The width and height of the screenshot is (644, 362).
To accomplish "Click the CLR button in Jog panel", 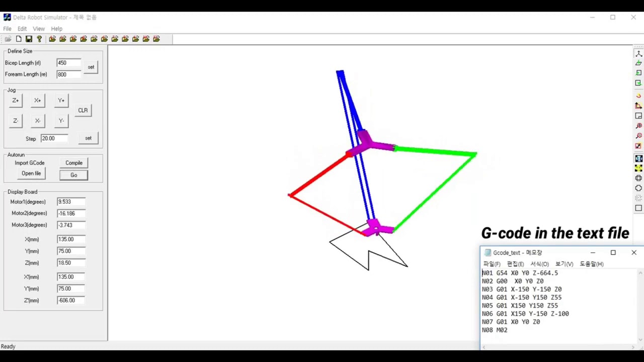I will [x=83, y=111].
